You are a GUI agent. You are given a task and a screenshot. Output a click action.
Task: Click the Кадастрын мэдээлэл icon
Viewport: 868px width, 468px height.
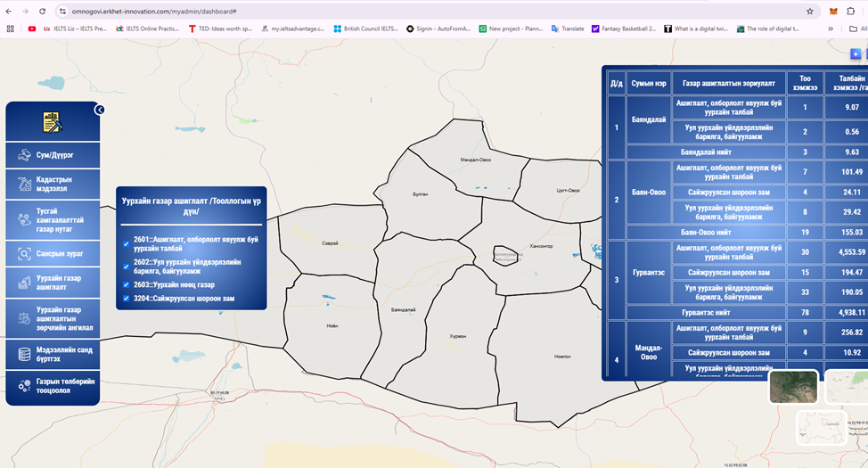coord(25,185)
